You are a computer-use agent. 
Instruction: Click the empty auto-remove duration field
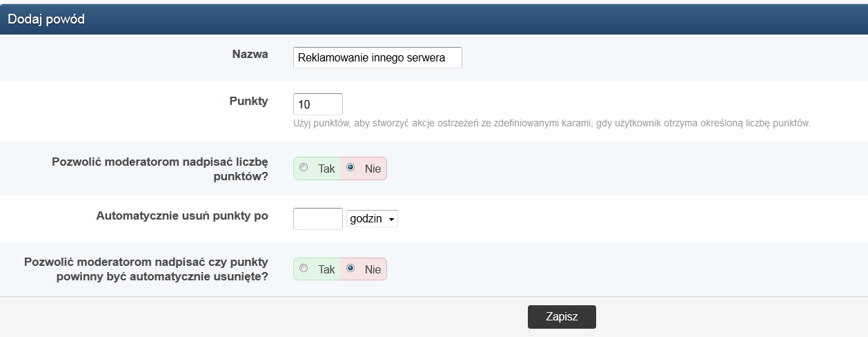tap(317, 219)
